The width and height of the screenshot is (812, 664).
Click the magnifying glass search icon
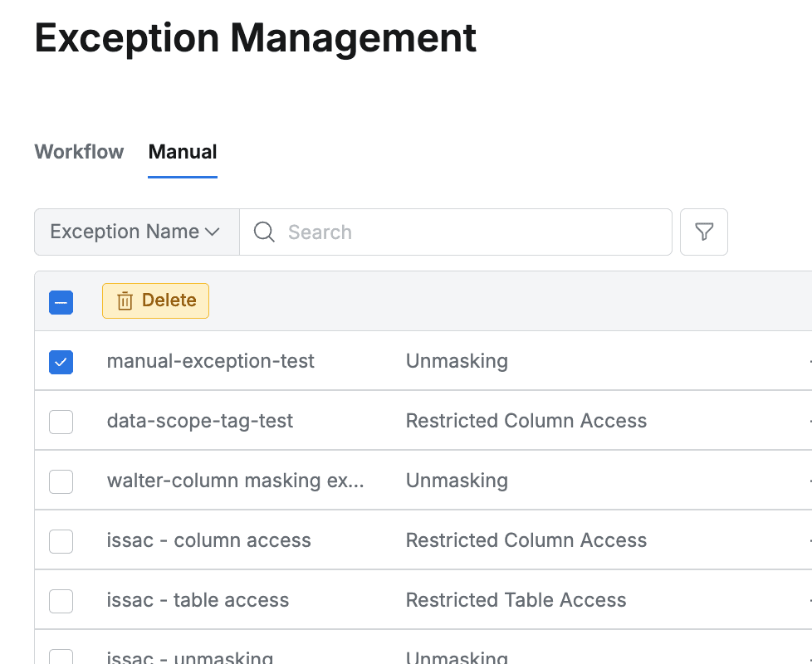click(x=264, y=232)
